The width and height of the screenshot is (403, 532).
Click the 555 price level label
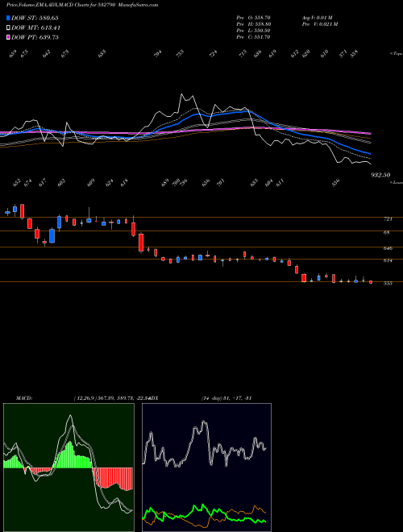(388, 283)
